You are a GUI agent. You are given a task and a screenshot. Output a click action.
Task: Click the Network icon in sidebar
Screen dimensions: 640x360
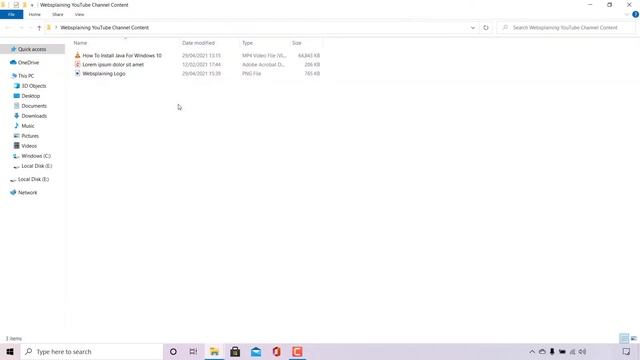[x=13, y=192]
